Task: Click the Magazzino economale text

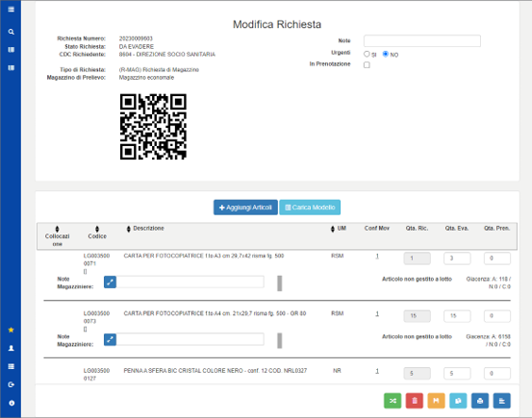Action: pos(146,78)
